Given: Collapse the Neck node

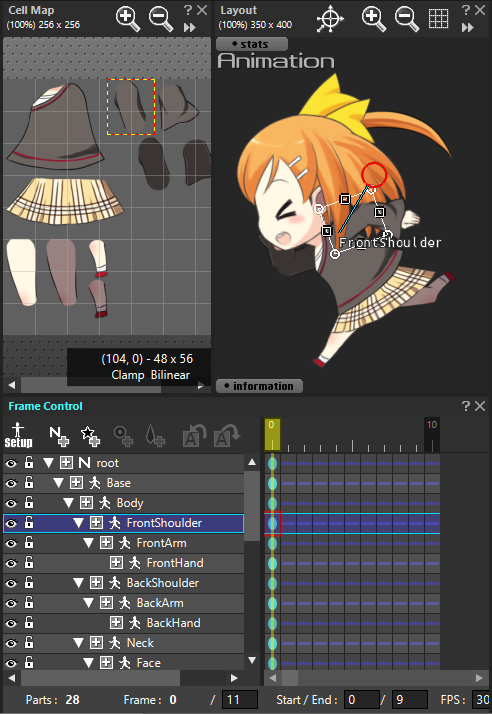Looking at the screenshot, I should pyautogui.click(x=79, y=643).
